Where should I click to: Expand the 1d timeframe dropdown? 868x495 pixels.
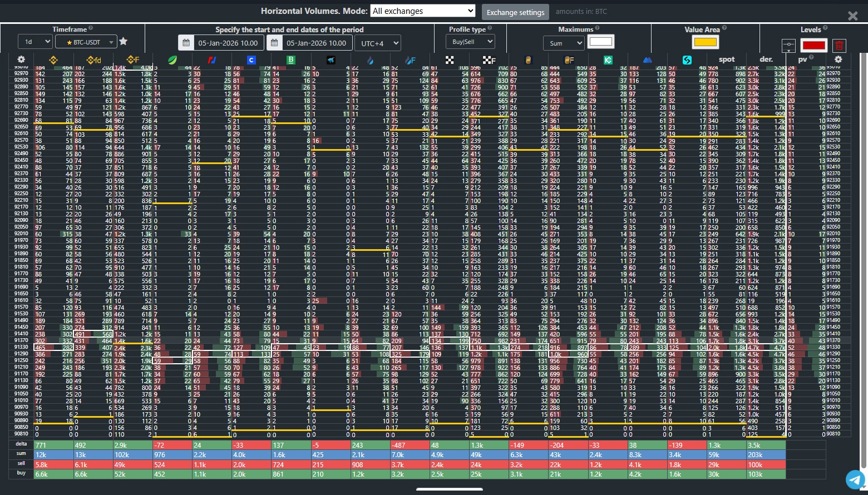pyautogui.click(x=35, y=42)
